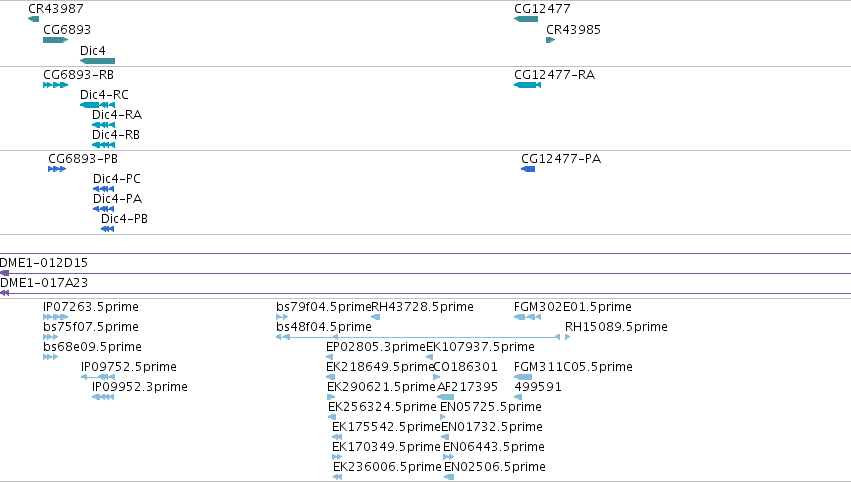Click the CG12477-PA protein feature
Image resolution: width=851 pixels, height=482 pixels.
pyautogui.click(x=528, y=169)
